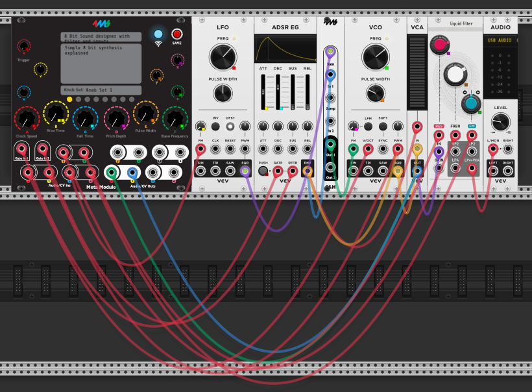Click the red Clock Speed knob A
Viewport: 532px width, 392px height.
click(x=26, y=119)
